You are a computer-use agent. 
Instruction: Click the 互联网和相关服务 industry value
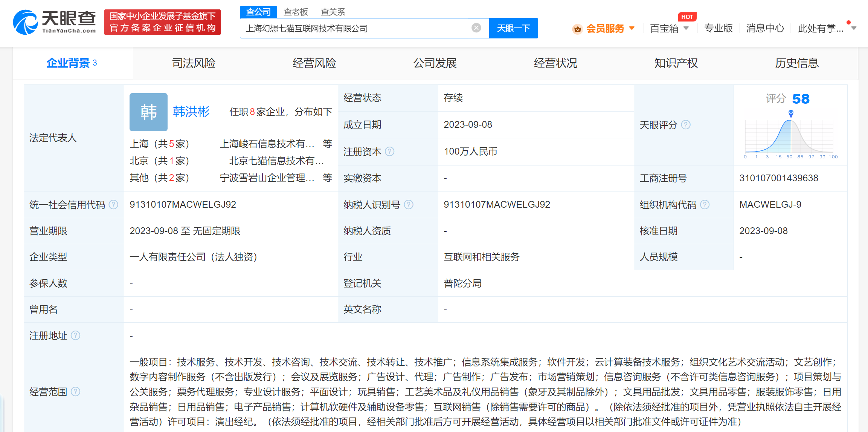[482, 257]
